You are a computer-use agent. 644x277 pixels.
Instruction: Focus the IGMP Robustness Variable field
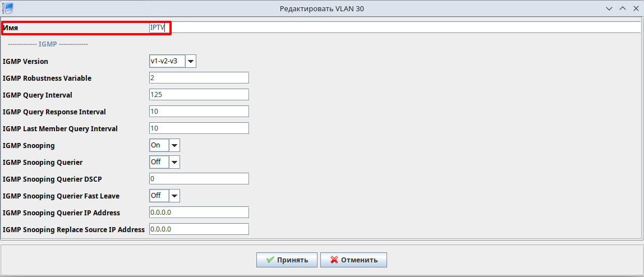199,78
